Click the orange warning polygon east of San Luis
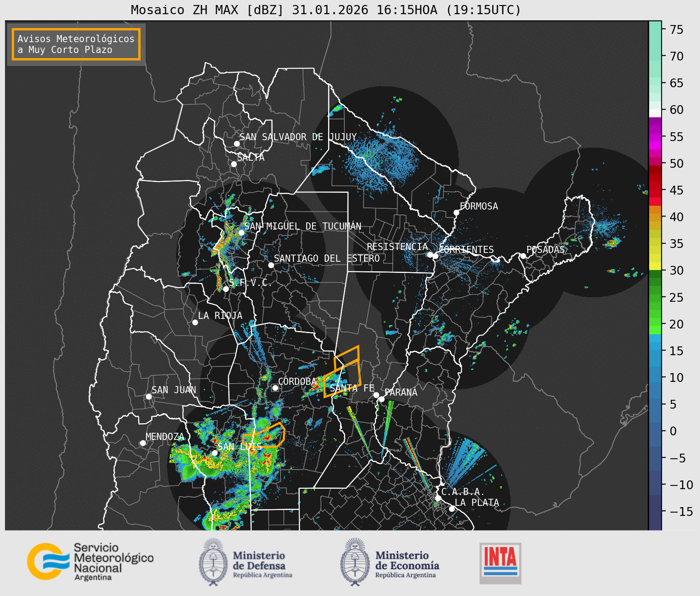Image resolution: width=700 pixels, height=596 pixels. pos(264,436)
